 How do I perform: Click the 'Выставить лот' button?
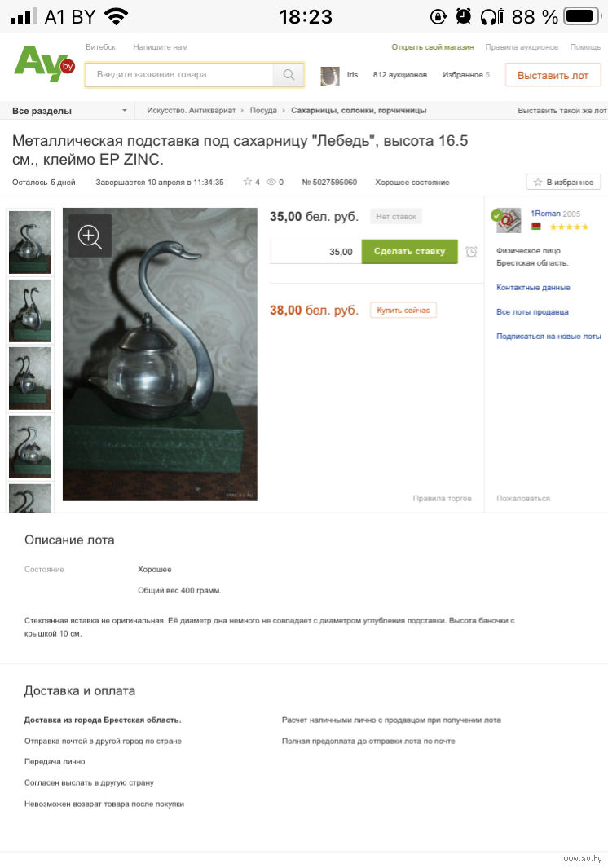click(x=553, y=76)
